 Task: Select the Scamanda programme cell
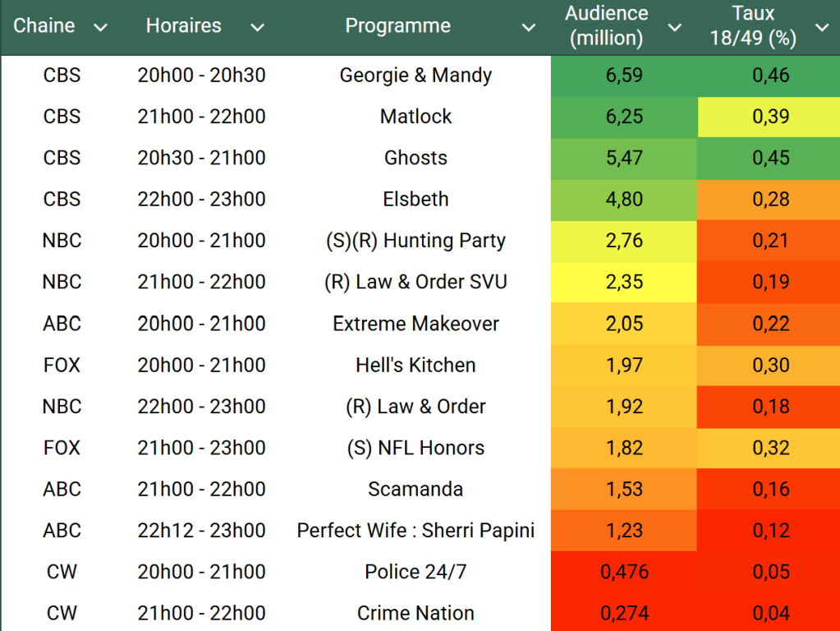[x=415, y=489]
